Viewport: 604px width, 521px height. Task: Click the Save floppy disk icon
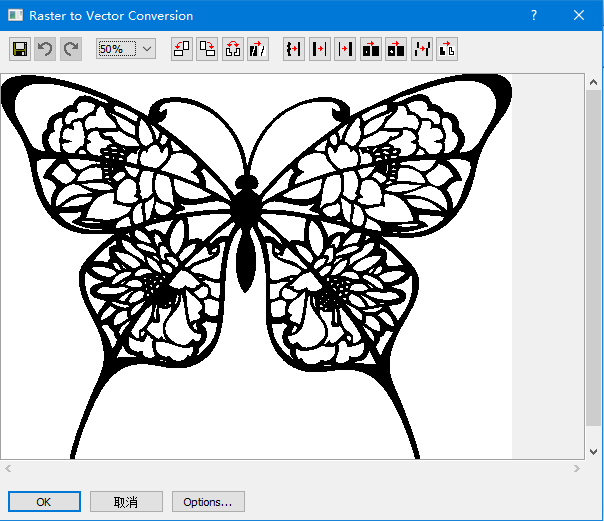click(20, 49)
